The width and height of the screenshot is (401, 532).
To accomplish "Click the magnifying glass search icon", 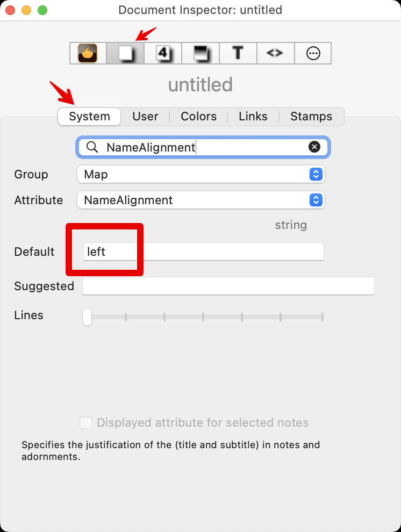I will [92, 147].
